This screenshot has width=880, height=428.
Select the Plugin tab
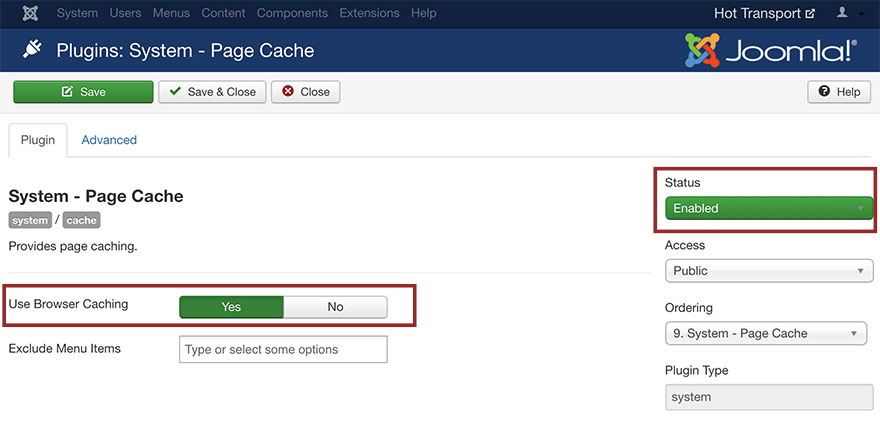coord(38,140)
